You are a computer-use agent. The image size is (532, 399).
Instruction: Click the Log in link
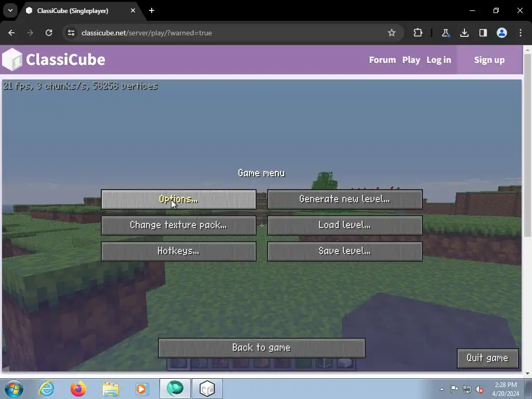(438, 60)
